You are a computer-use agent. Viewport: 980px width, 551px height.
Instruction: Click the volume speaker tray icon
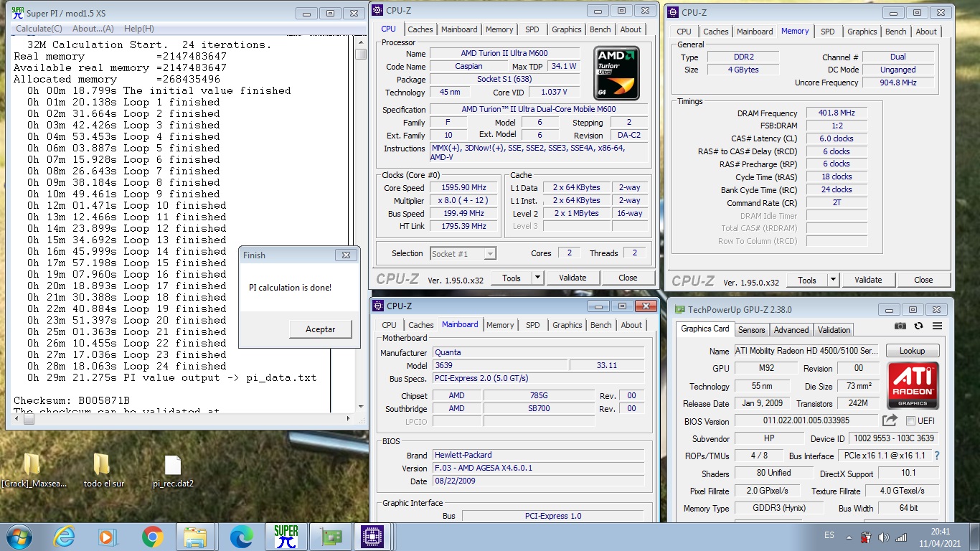883,537
